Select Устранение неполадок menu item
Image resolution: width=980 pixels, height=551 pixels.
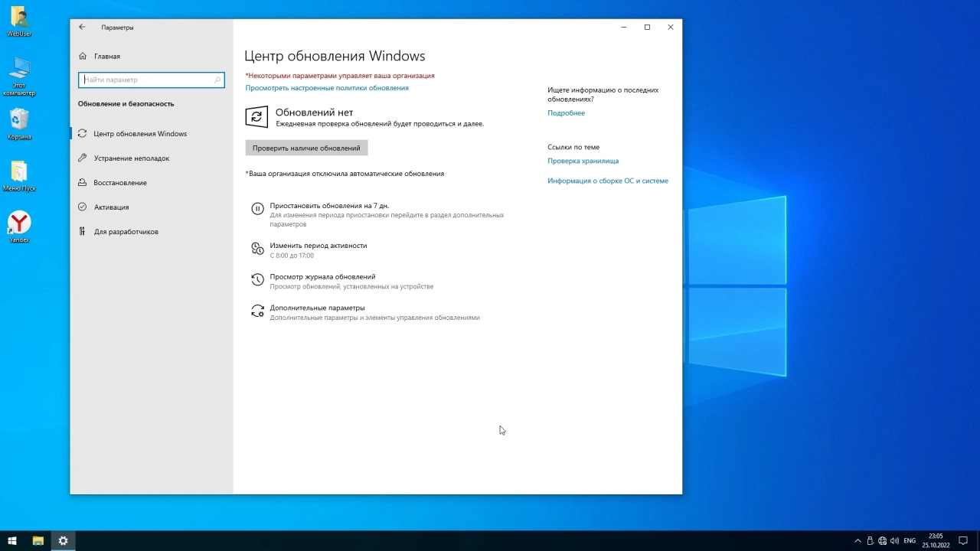[132, 158]
